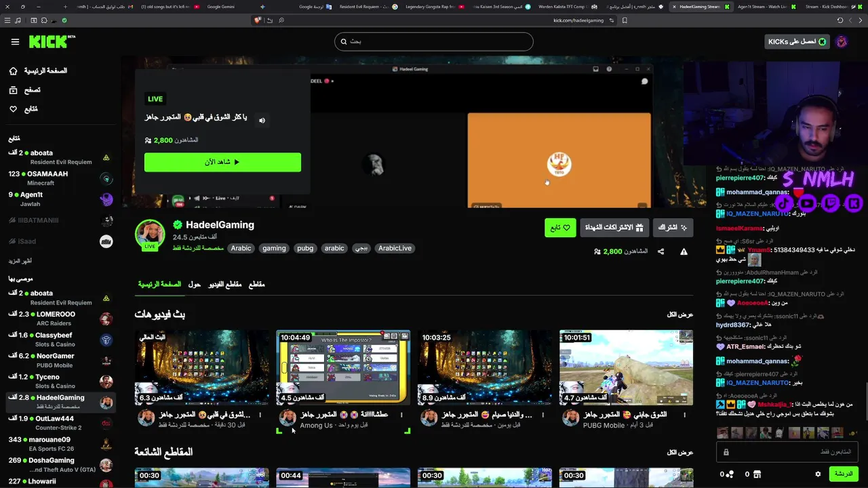Click Show All next to broadcast videos
Viewport: 868px width, 488px height.
[679, 314]
